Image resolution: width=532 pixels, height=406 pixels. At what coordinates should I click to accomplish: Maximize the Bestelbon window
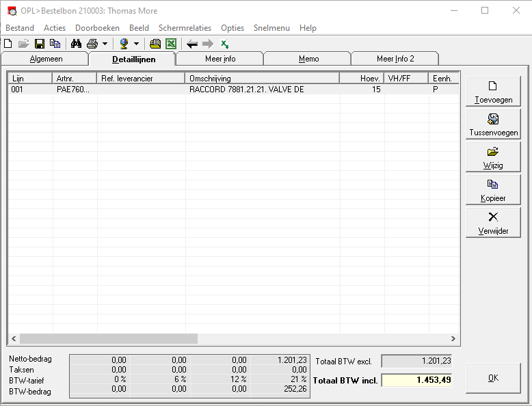pos(485,10)
